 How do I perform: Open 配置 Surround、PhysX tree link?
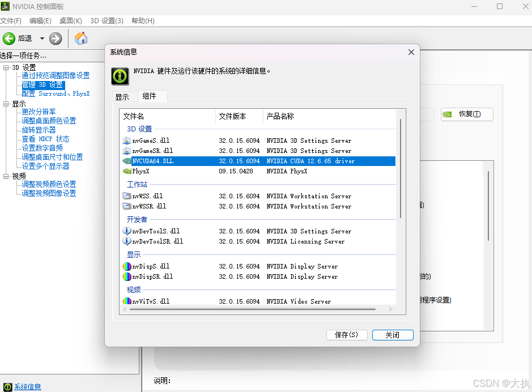pos(56,93)
